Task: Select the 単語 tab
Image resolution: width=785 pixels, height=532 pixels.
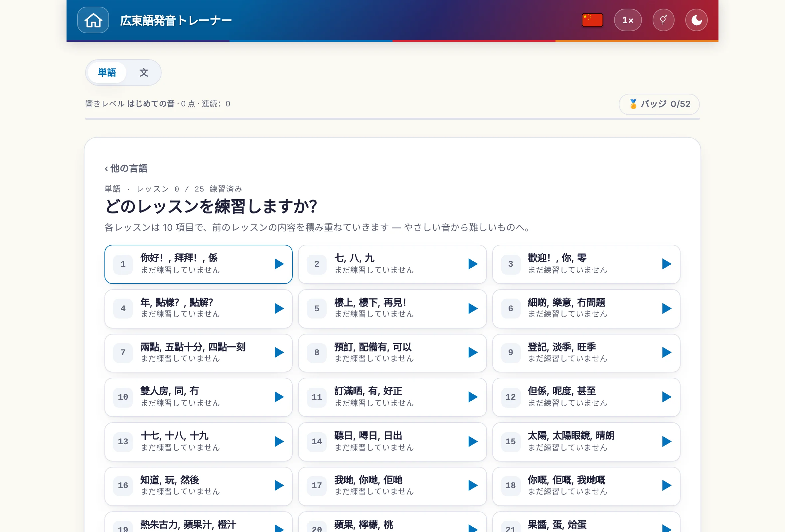Action: 107,72
